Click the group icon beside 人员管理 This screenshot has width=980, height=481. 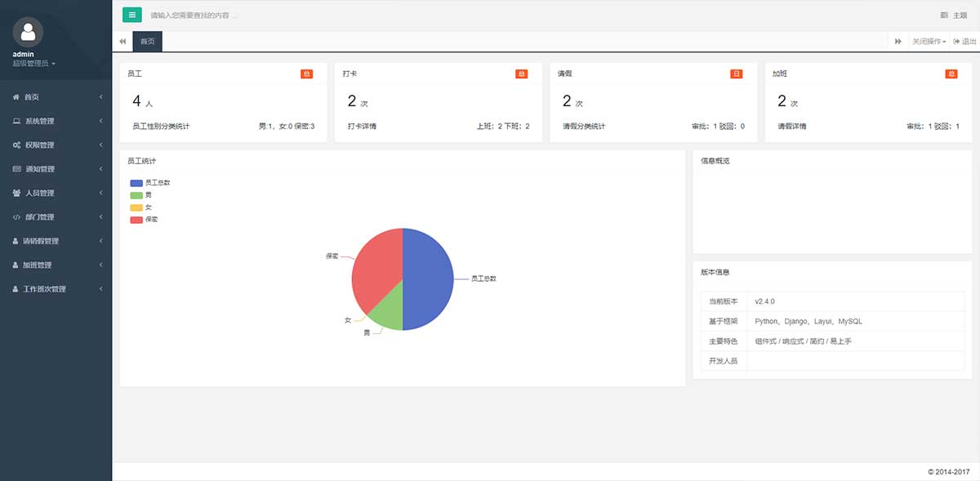[x=16, y=194]
